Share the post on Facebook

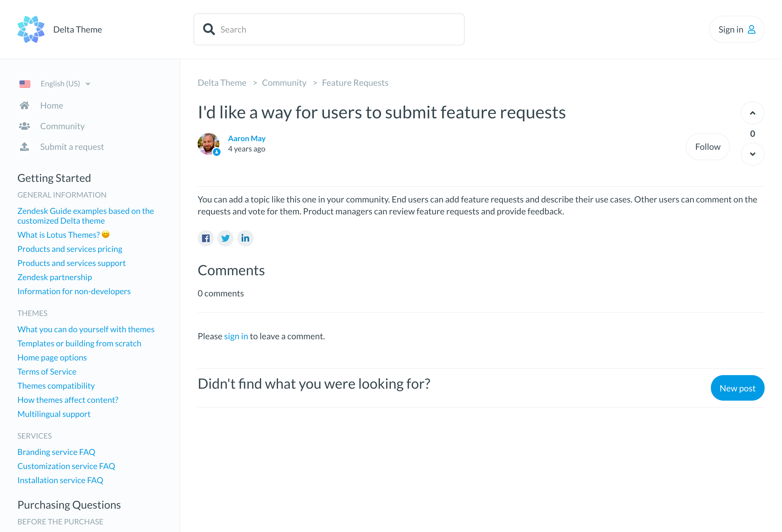point(206,238)
